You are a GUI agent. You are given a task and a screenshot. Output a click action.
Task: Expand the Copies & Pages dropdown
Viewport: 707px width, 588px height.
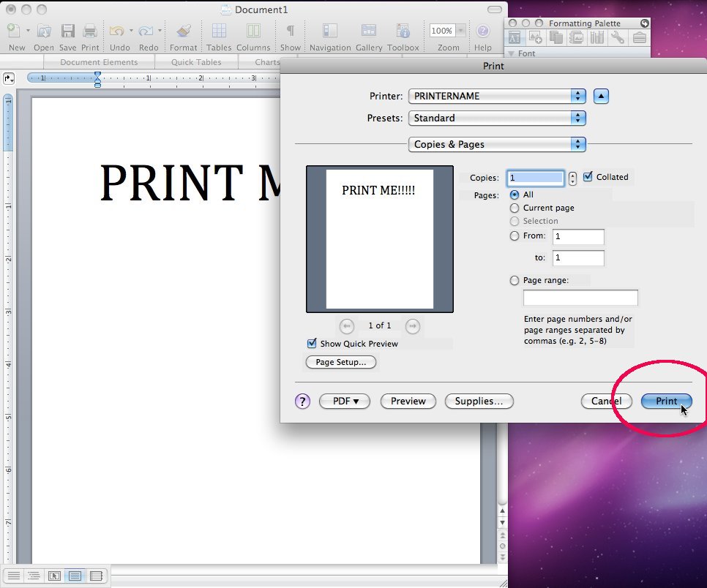tap(496, 144)
